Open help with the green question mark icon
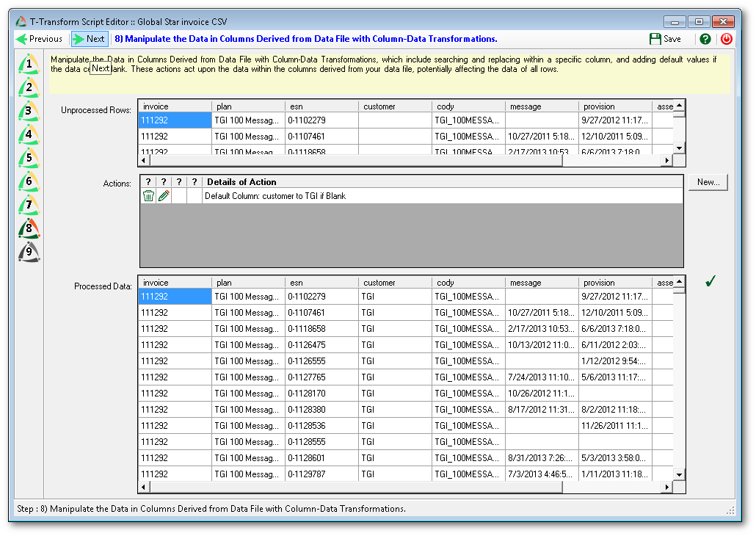Image resolution: width=756 pixels, height=536 pixels. pos(705,39)
